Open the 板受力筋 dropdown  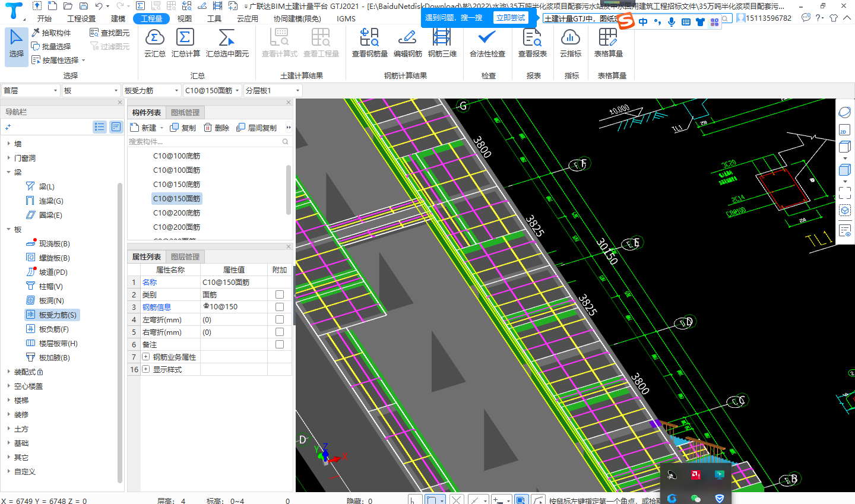(x=151, y=90)
